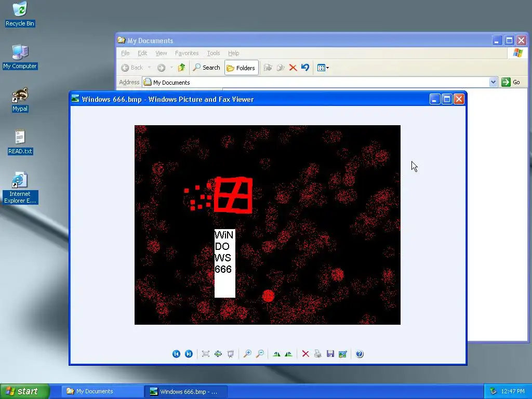Zoom in on the picture
The image size is (532, 399).
click(x=247, y=354)
